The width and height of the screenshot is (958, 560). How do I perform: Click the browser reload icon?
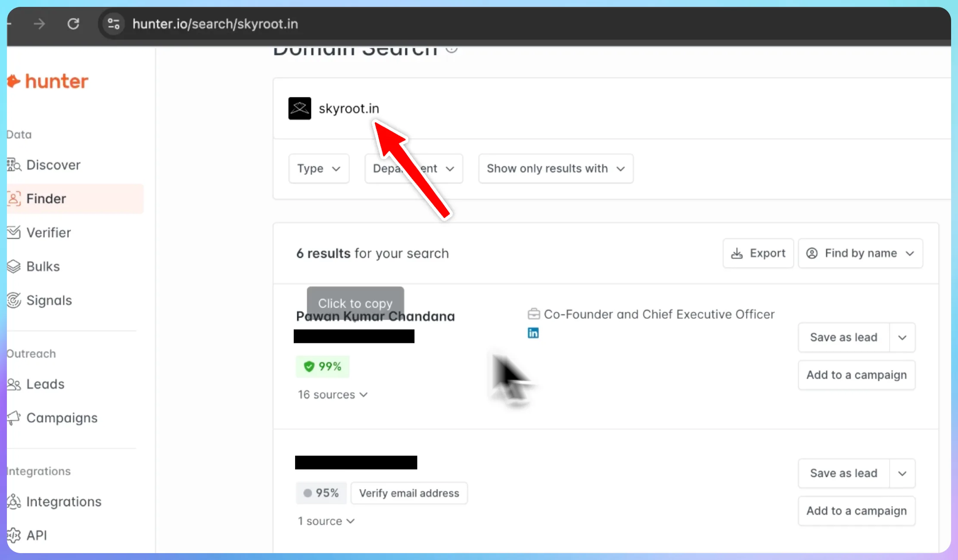pos(73,24)
